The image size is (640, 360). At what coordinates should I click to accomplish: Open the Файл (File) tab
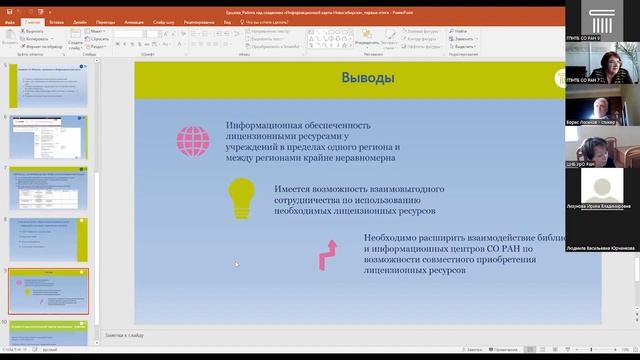pos(10,22)
